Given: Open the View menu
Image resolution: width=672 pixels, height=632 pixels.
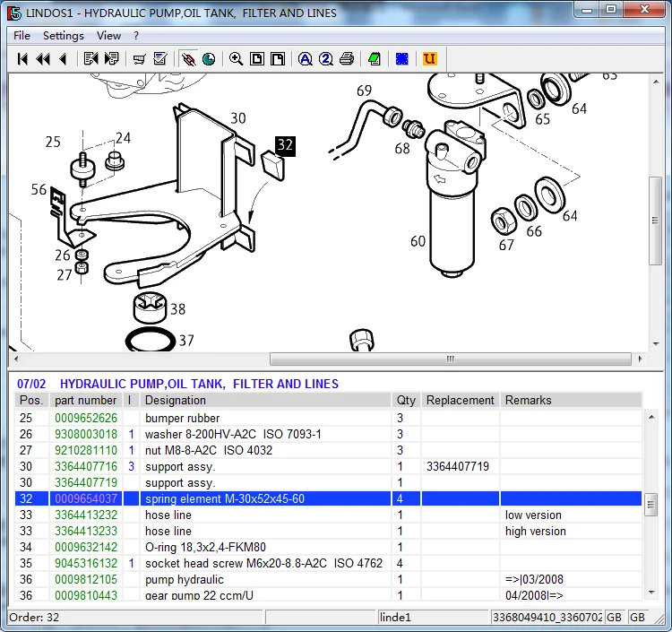Looking at the screenshot, I should [x=108, y=36].
